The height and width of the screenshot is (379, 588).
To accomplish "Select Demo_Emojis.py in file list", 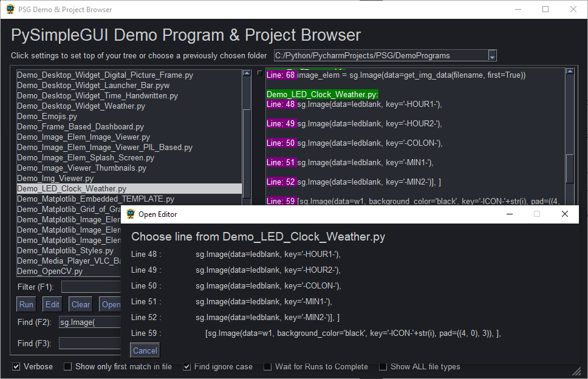I will click(129, 116).
